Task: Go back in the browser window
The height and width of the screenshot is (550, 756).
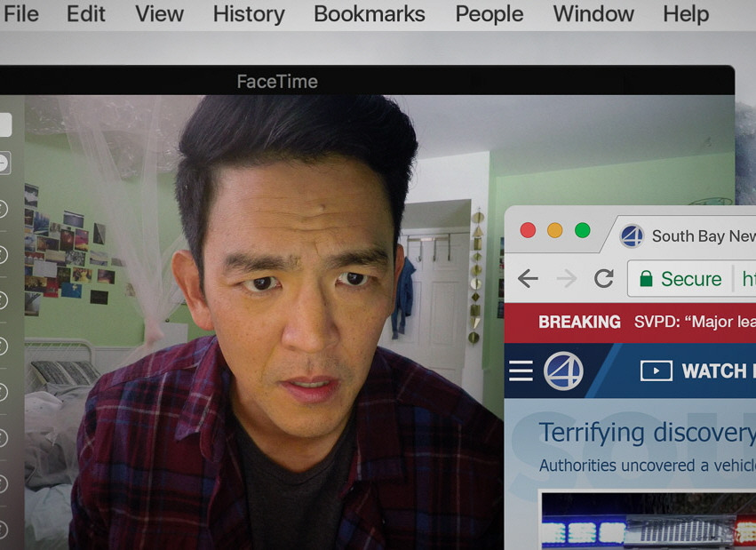Action: [528, 278]
